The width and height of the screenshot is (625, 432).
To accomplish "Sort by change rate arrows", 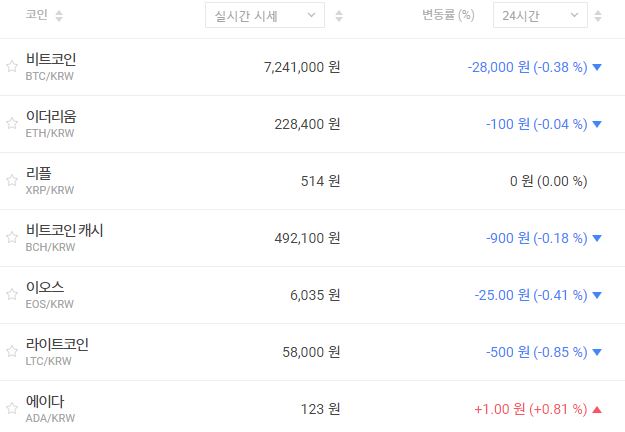I will tap(598, 16).
